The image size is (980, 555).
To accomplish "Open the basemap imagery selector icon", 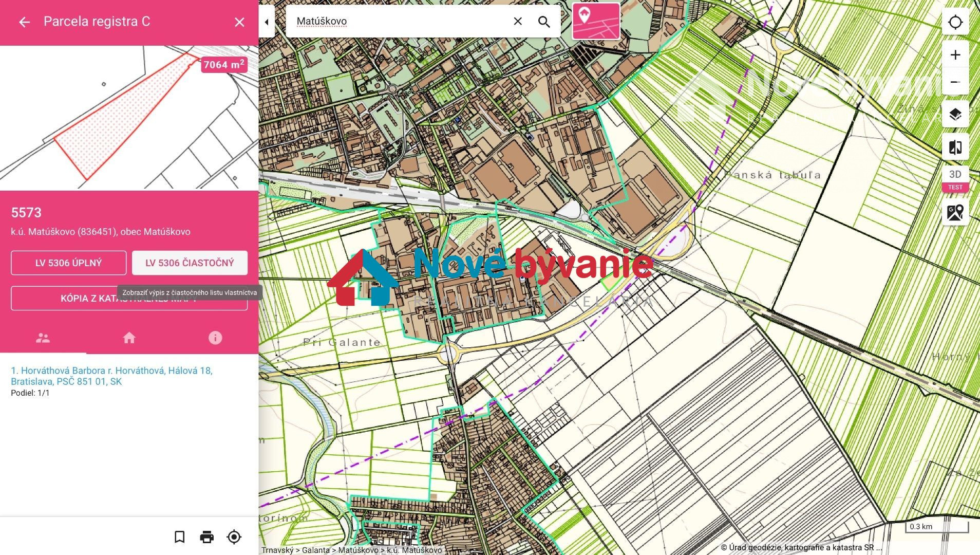I will point(955,212).
